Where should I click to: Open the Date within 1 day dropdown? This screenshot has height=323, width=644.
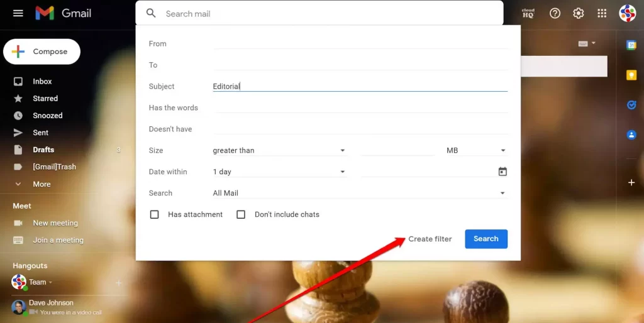point(279,172)
